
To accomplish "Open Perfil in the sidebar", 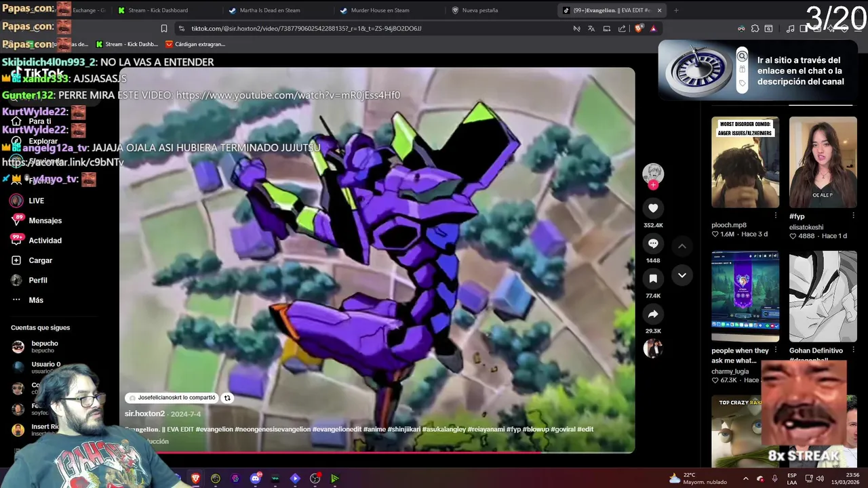I will tap(30, 280).
